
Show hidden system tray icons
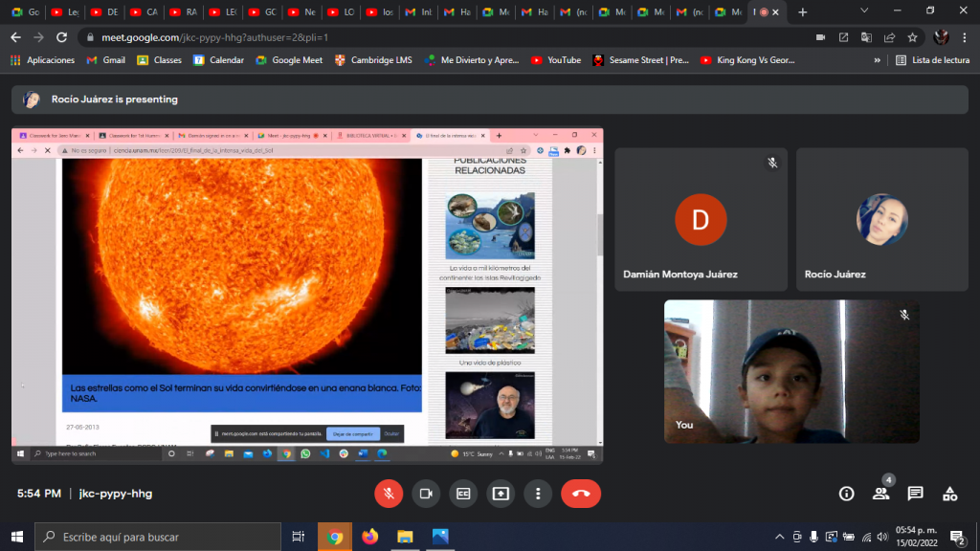pyautogui.click(x=779, y=537)
